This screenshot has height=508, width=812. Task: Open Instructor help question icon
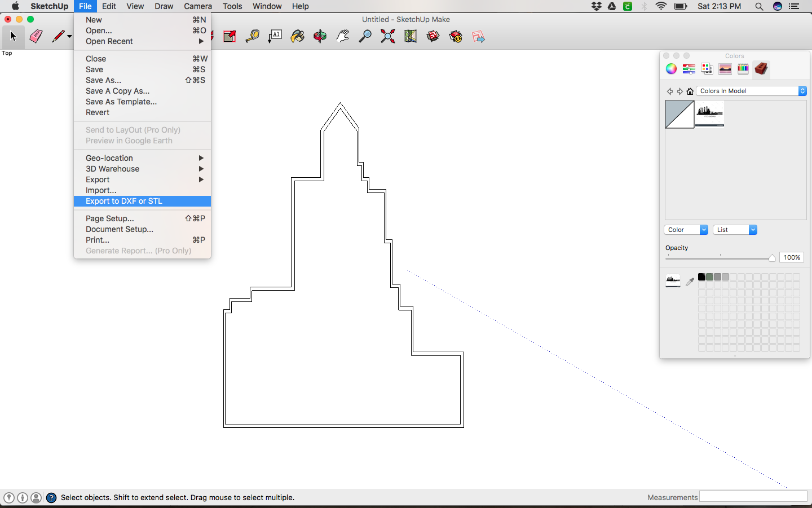point(51,498)
